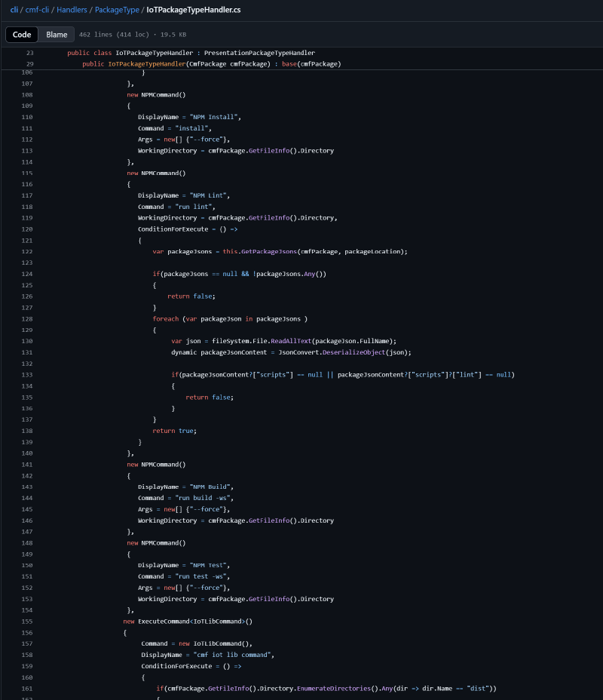The height and width of the screenshot is (700, 603).
Task: Open the PackageType folder breadcrumb
Action: (x=118, y=10)
